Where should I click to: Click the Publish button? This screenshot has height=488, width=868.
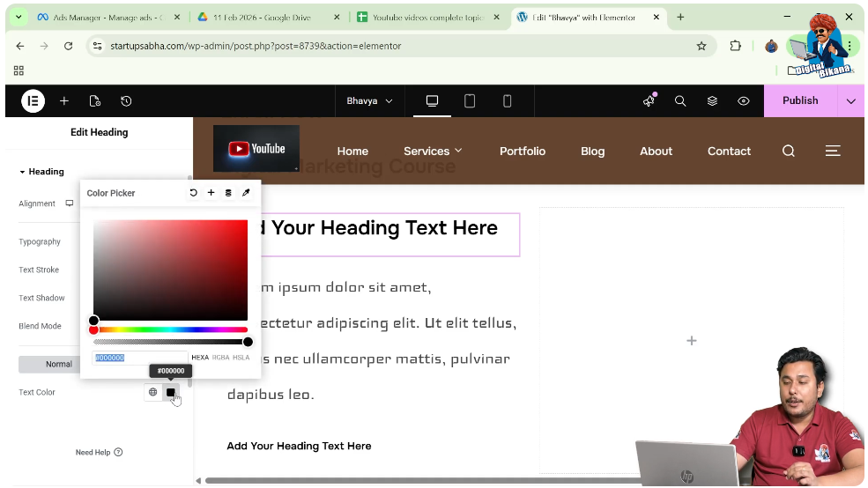pos(800,100)
